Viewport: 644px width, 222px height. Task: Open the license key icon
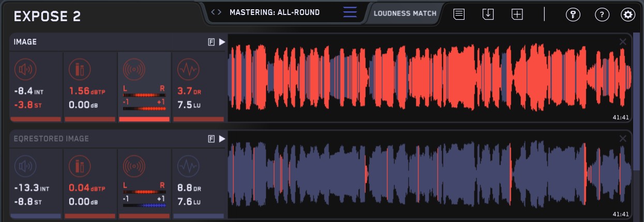click(x=573, y=14)
